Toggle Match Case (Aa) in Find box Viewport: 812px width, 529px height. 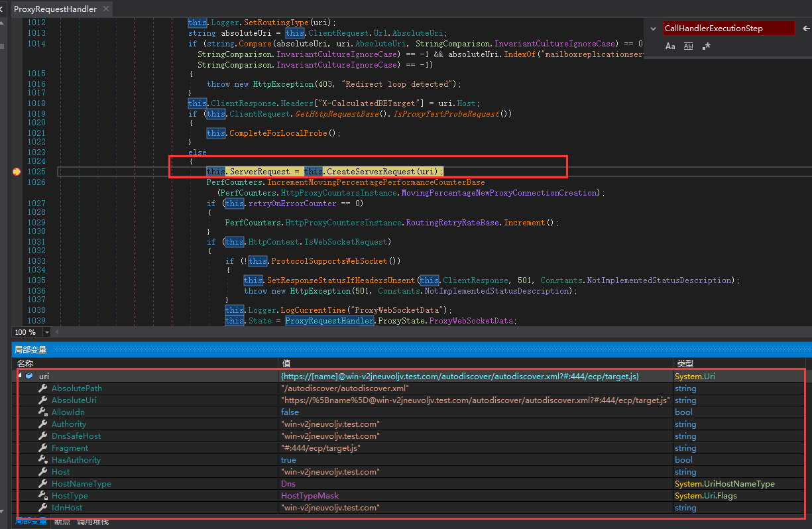click(x=670, y=46)
